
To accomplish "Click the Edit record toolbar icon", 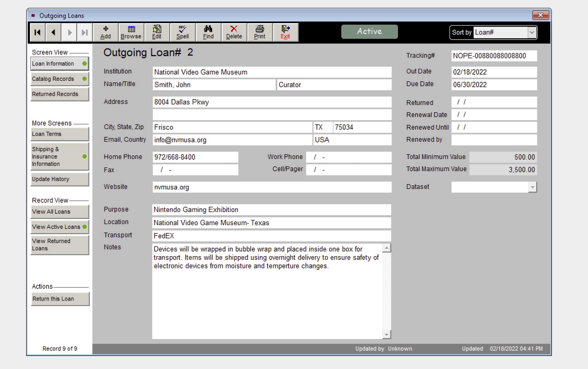I will point(157,33).
